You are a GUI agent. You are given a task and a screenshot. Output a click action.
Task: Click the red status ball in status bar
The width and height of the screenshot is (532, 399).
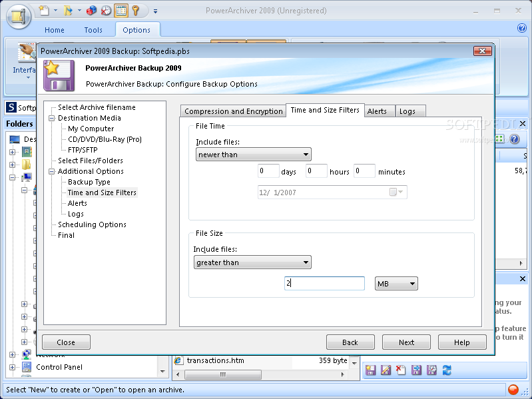513,389
